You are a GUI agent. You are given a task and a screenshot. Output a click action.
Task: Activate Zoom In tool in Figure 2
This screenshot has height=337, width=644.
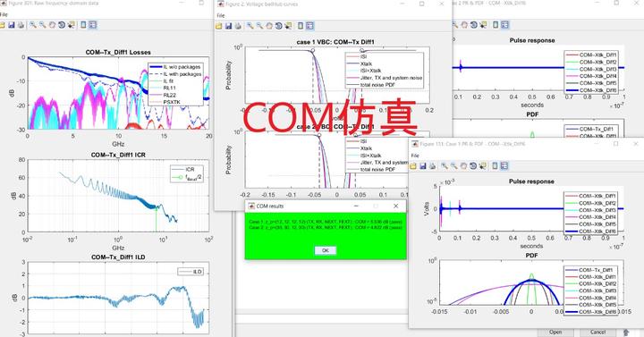click(x=250, y=26)
